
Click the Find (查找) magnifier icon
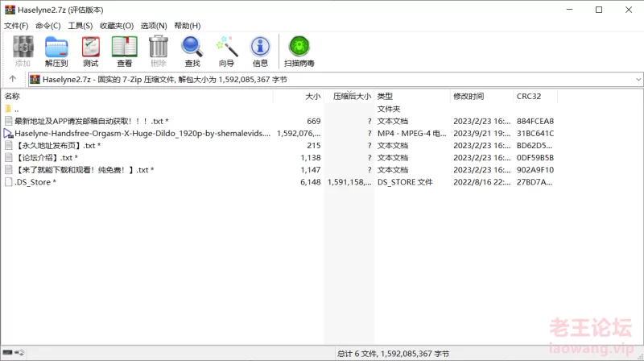coord(192,47)
